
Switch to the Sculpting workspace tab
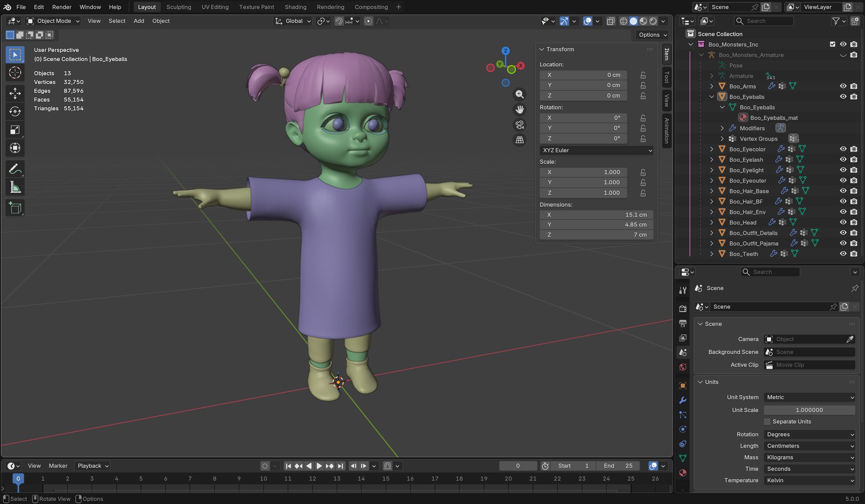179,7
